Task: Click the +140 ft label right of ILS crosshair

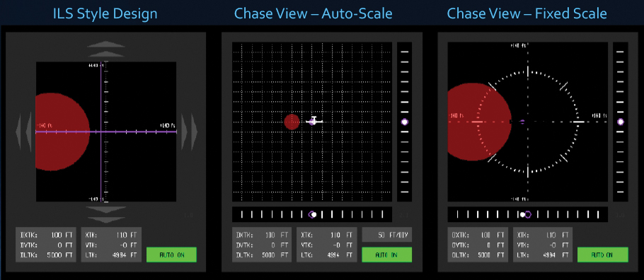Action: pos(167,125)
